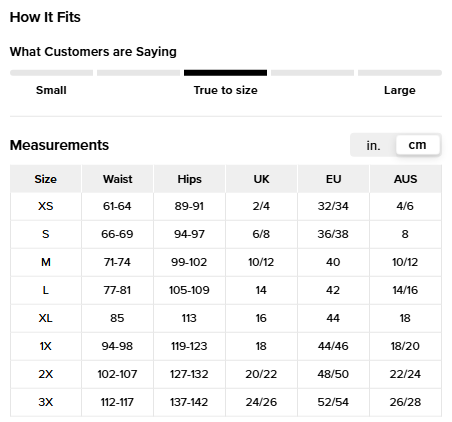Select the 3X size row label

pyautogui.click(x=46, y=402)
